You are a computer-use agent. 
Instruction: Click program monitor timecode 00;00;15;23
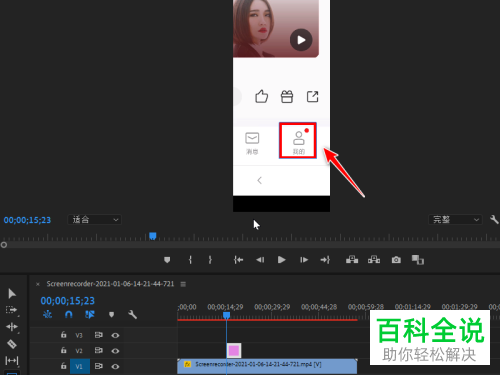[27, 220]
